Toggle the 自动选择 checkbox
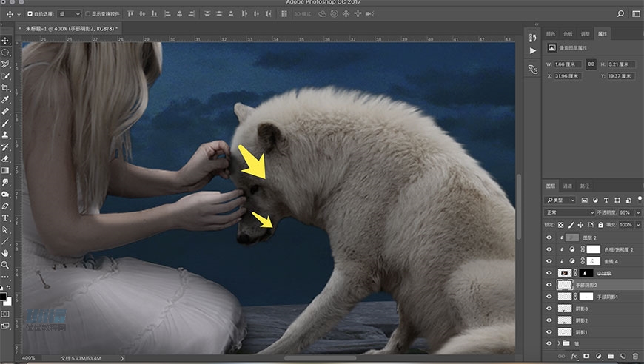644x364 pixels. (30, 14)
